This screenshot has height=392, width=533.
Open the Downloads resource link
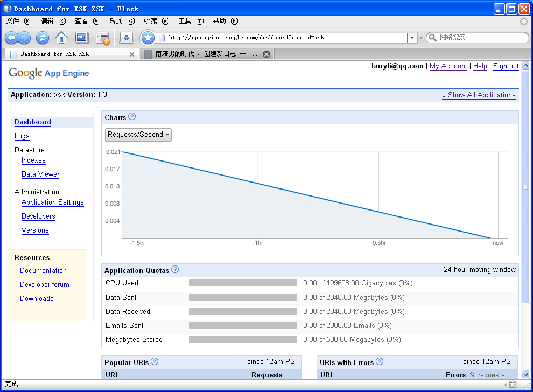37,299
